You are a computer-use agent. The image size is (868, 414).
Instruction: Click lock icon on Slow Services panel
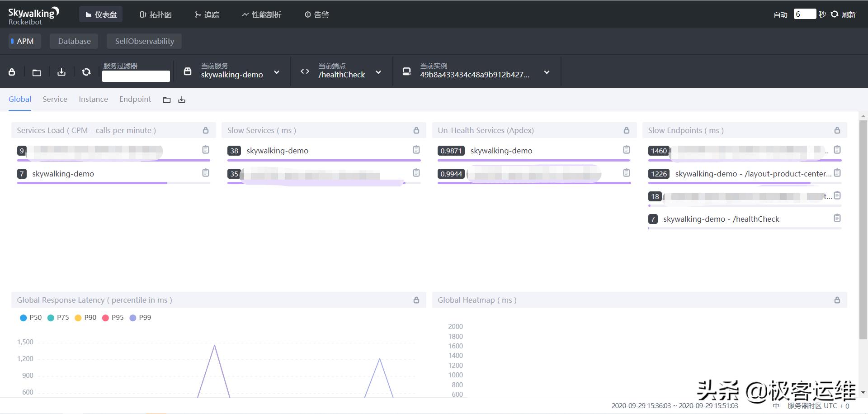click(416, 130)
